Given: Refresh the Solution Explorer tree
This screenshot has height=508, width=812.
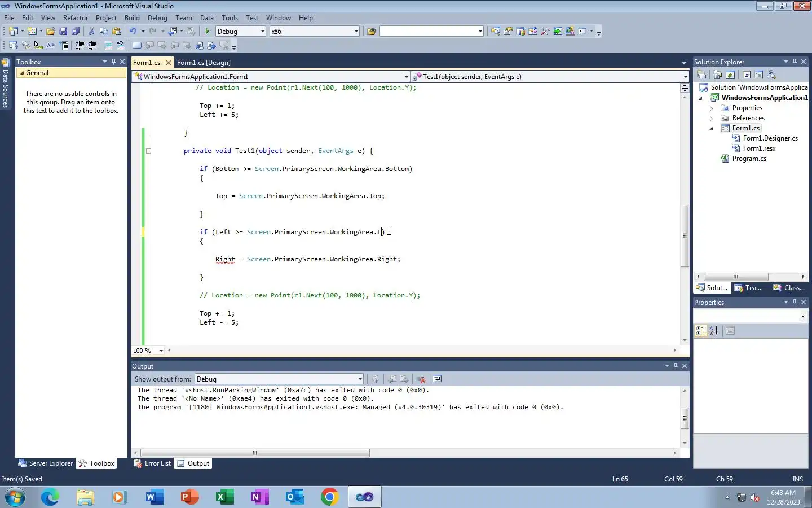Looking at the screenshot, I should [x=730, y=75].
